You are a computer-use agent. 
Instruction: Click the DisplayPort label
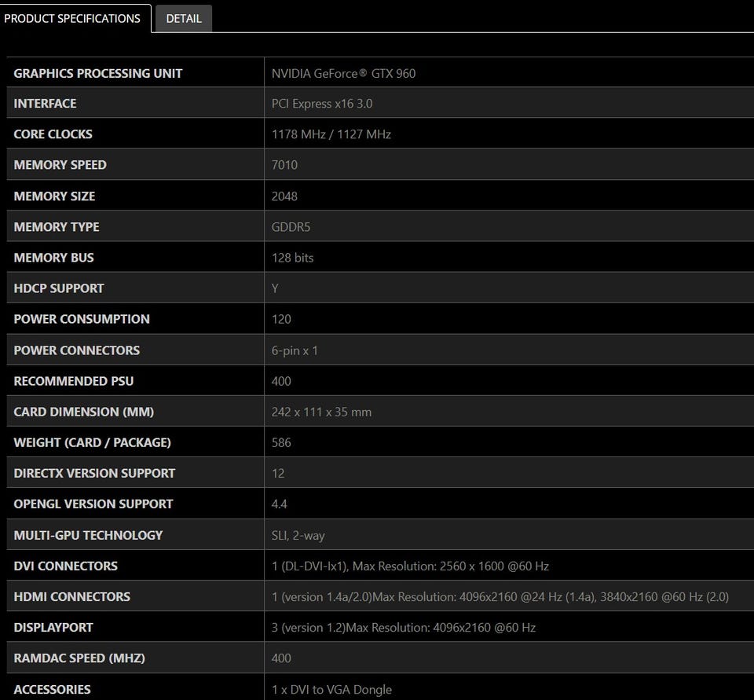53,629
